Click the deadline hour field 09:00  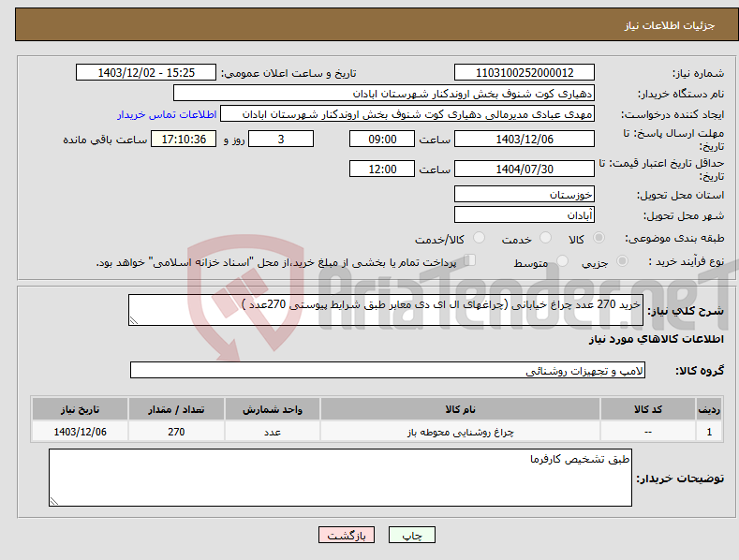382,139
